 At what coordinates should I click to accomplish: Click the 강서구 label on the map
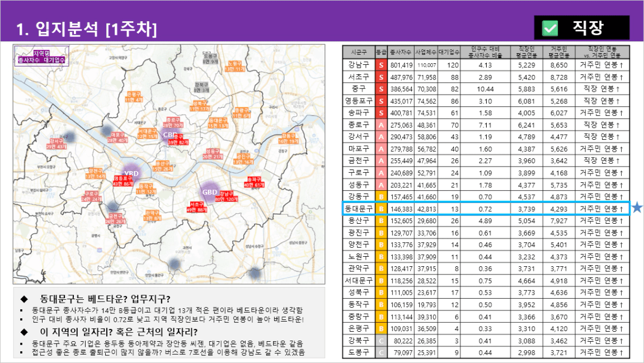(x=57, y=144)
